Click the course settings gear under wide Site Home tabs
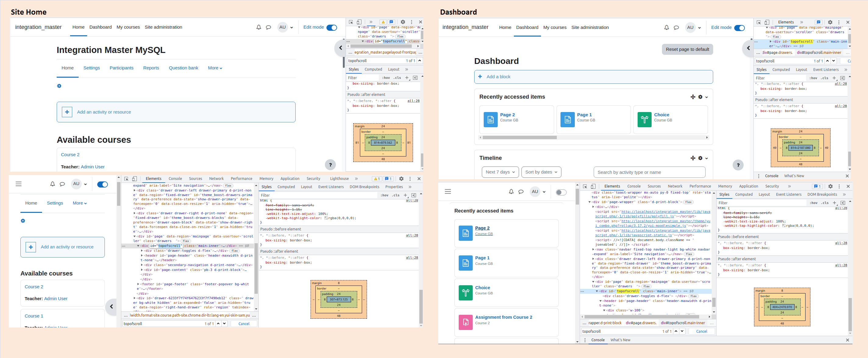This screenshot has height=358, width=868. pyautogui.click(x=59, y=86)
